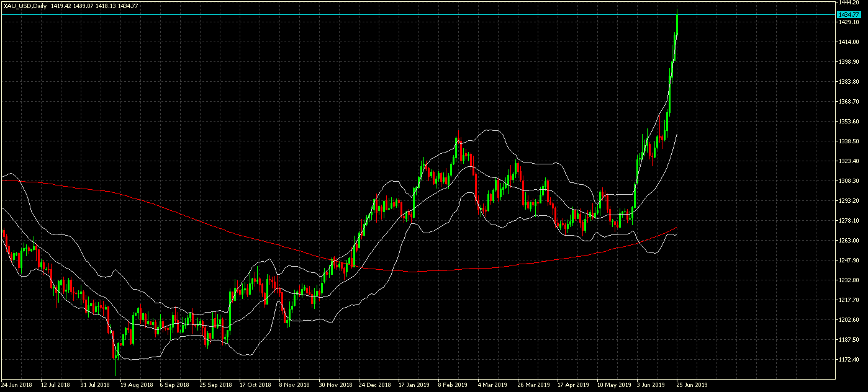This screenshot has width=868, height=392.
Task: Select the 26 Mar 2019 date label
Action: (534, 385)
